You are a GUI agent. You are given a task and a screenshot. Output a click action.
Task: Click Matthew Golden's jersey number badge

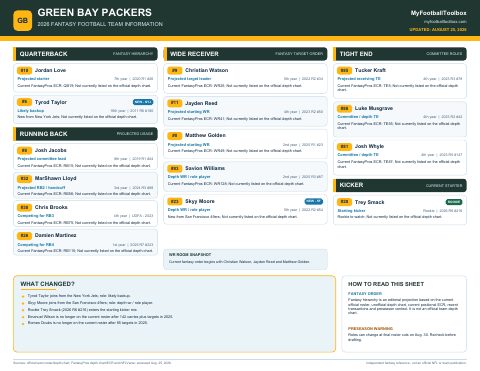pyautogui.click(x=175, y=135)
